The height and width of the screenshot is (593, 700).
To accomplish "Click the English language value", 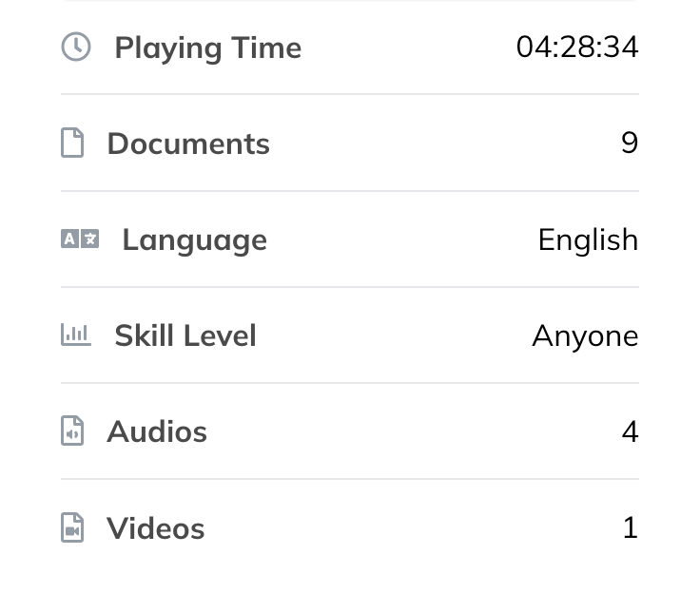I will point(588,239).
